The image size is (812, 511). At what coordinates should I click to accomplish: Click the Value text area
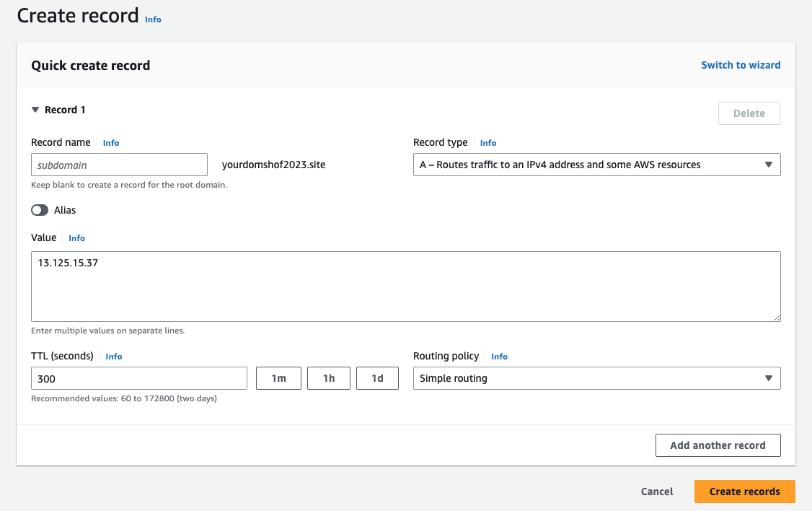pyautogui.click(x=405, y=286)
